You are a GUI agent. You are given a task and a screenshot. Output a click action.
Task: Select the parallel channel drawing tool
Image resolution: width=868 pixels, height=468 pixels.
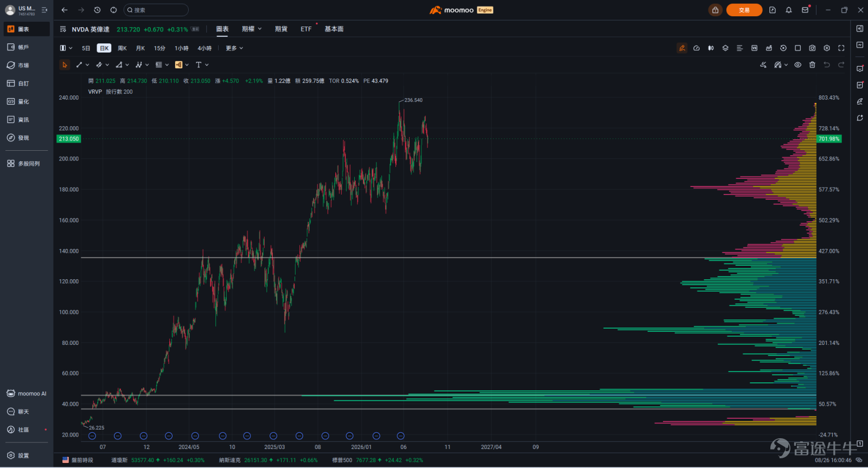[99, 65]
